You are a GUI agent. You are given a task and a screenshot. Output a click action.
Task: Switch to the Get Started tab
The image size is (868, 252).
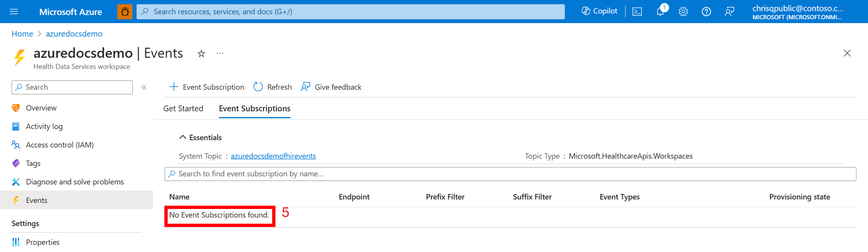[183, 108]
